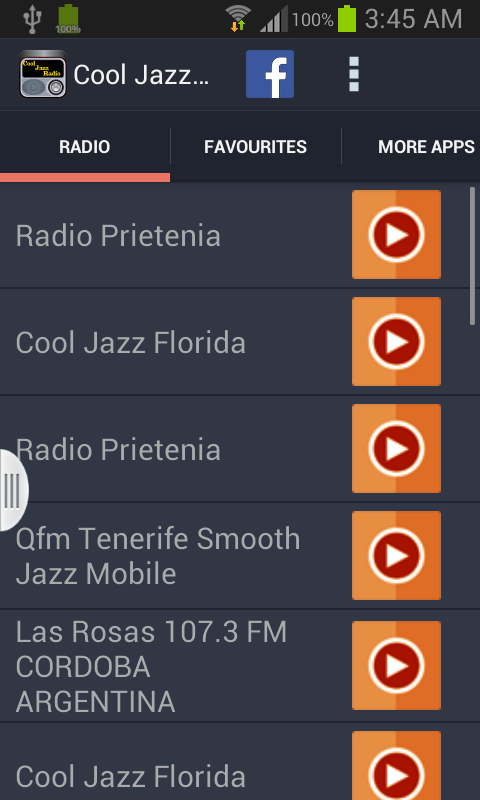Play the bottom Cool Jazz Florida station
This screenshot has width=480, height=800.
396,765
